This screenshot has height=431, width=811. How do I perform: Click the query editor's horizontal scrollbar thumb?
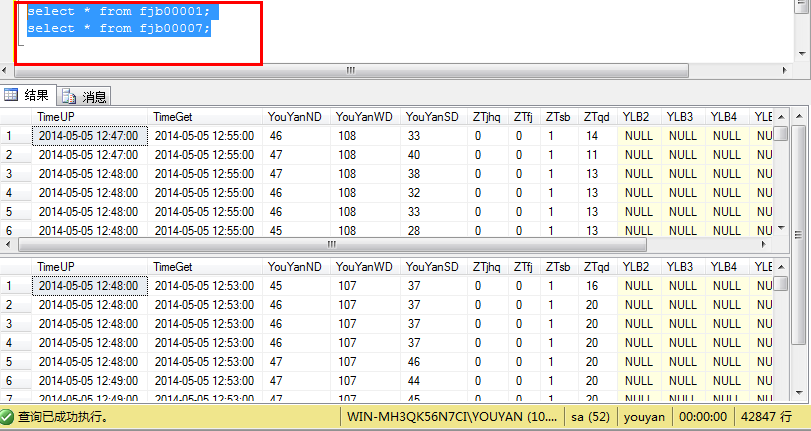click(x=350, y=71)
